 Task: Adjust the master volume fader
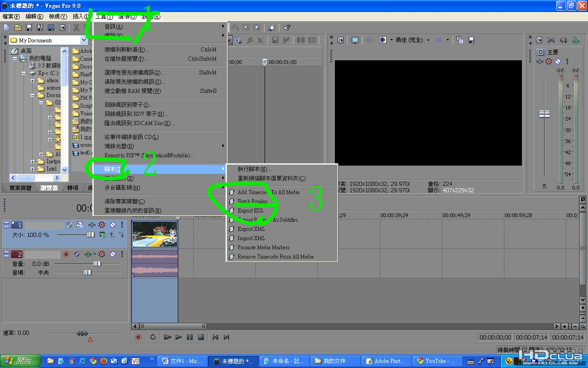[544, 114]
